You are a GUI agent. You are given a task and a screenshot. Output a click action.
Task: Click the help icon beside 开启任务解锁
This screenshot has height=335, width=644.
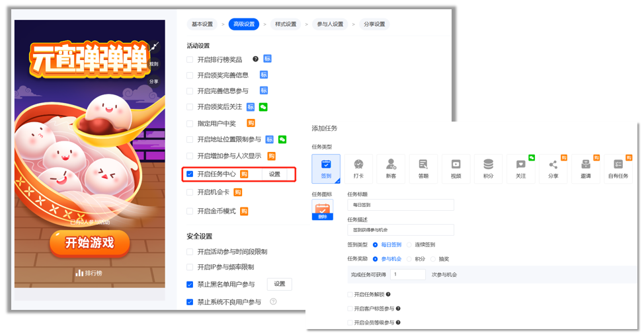(x=388, y=294)
